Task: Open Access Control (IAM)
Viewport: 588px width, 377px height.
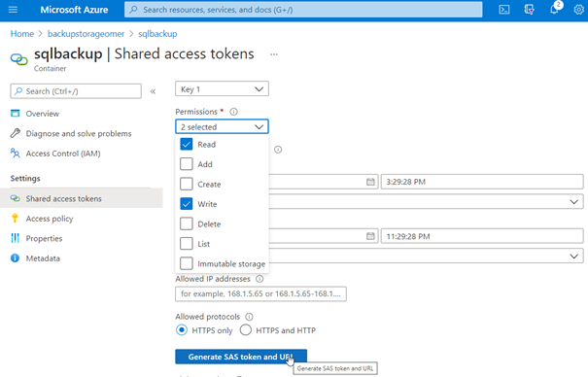Action: click(63, 154)
